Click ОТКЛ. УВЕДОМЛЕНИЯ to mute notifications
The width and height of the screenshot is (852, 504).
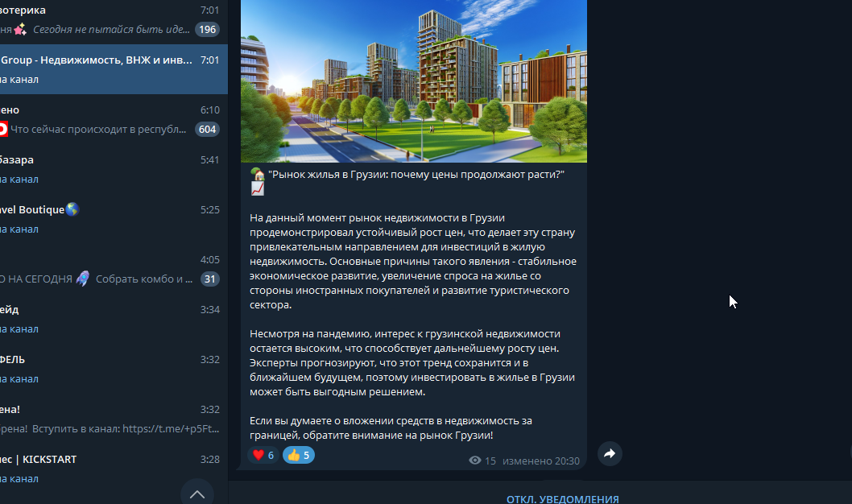click(562, 499)
